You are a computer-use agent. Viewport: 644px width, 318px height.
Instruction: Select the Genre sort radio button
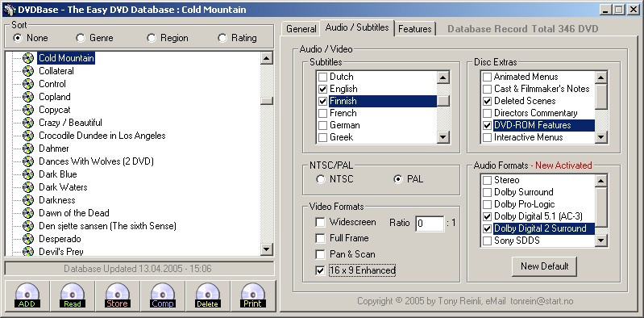click(x=81, y=38)
